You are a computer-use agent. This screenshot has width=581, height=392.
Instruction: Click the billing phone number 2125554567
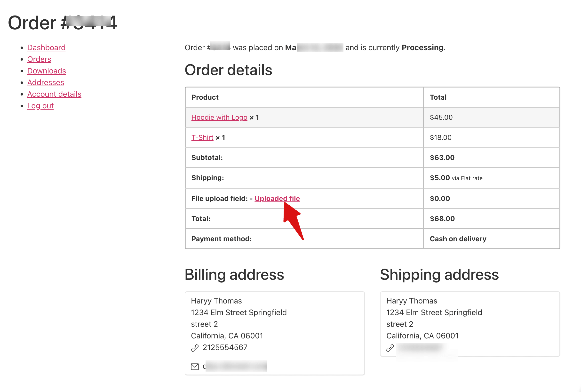coord(225,347)
